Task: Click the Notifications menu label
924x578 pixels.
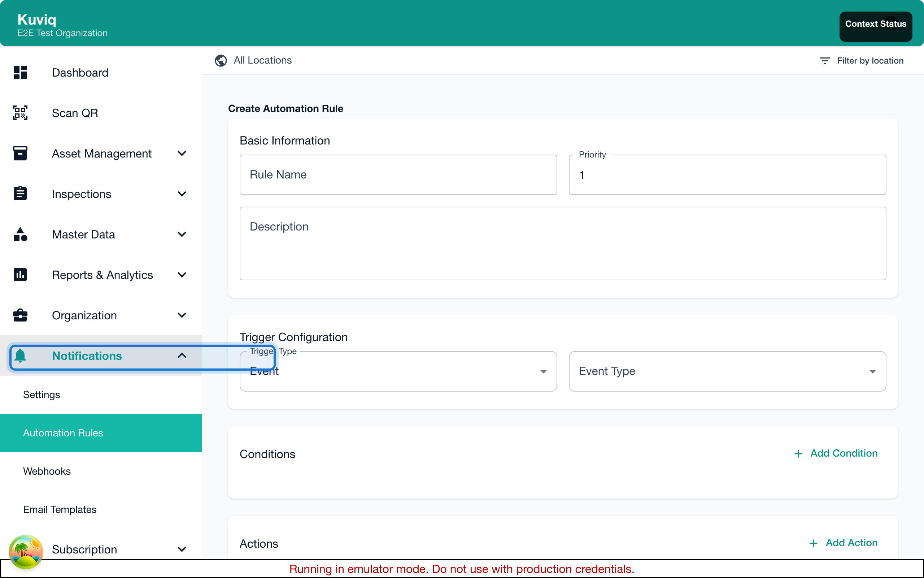Action: click(x=87, y=356)
